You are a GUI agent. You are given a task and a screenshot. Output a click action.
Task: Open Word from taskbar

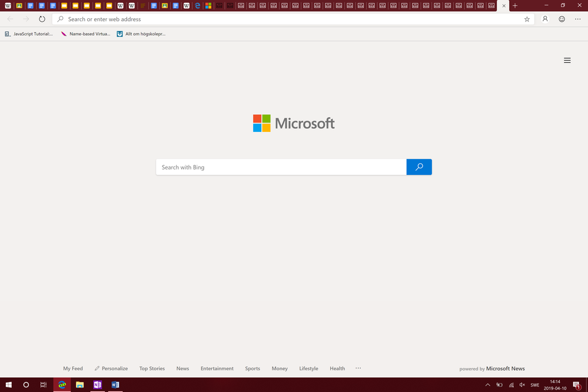point(115,384)
